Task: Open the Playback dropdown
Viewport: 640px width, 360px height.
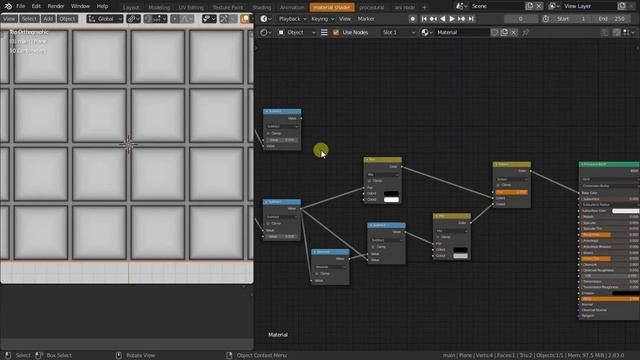Action: (292, 19)
